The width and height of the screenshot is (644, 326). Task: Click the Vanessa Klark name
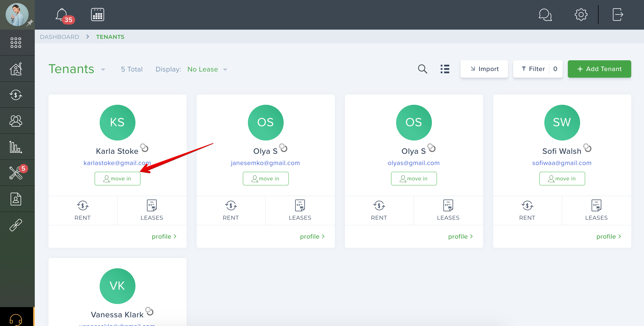pyautogui.click(x=117, y=315)
